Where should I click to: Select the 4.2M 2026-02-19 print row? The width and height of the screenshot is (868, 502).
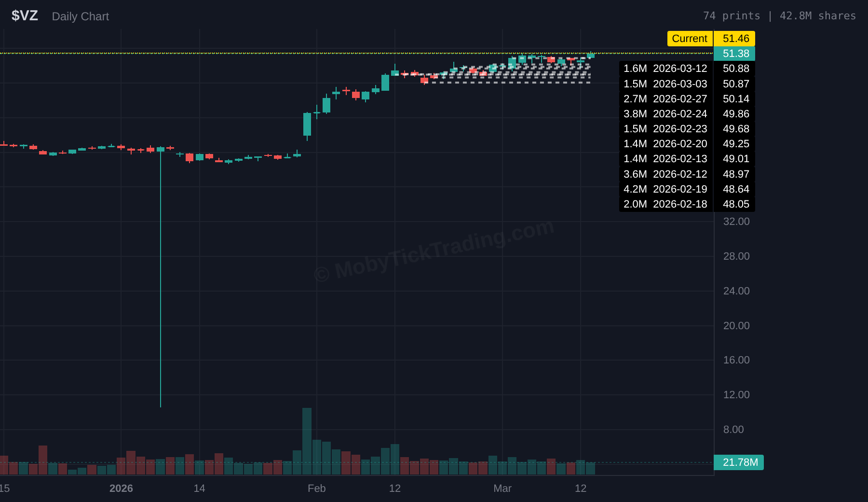point(665,189)
